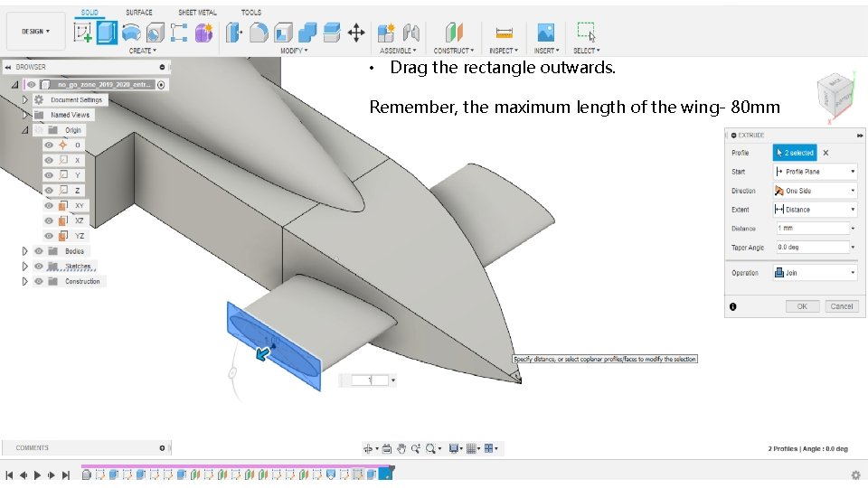
Task: Select the Measure ruler icon
Action: 504,33
